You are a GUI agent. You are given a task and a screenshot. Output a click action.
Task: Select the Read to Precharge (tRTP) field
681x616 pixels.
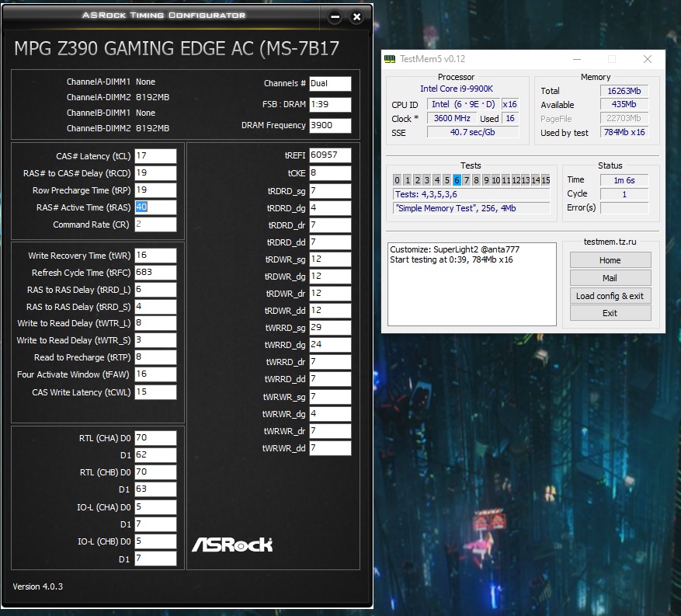tap(155, 357)
